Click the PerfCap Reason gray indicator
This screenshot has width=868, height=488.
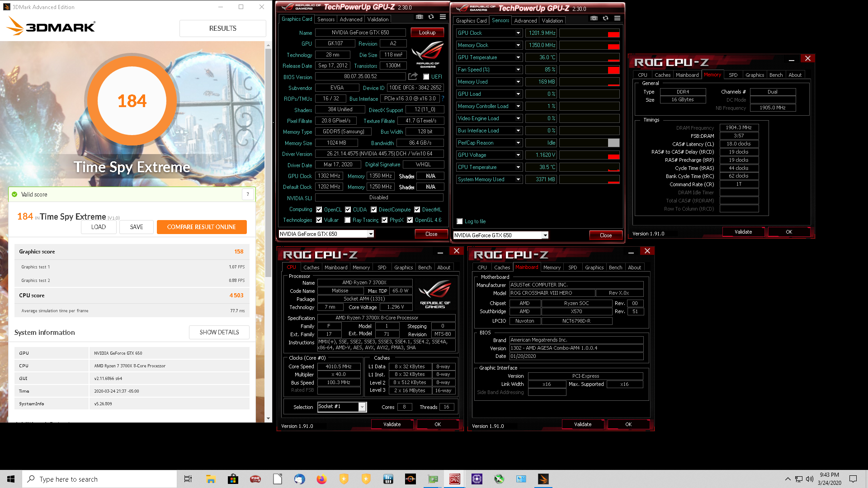(x=613, y=143)
